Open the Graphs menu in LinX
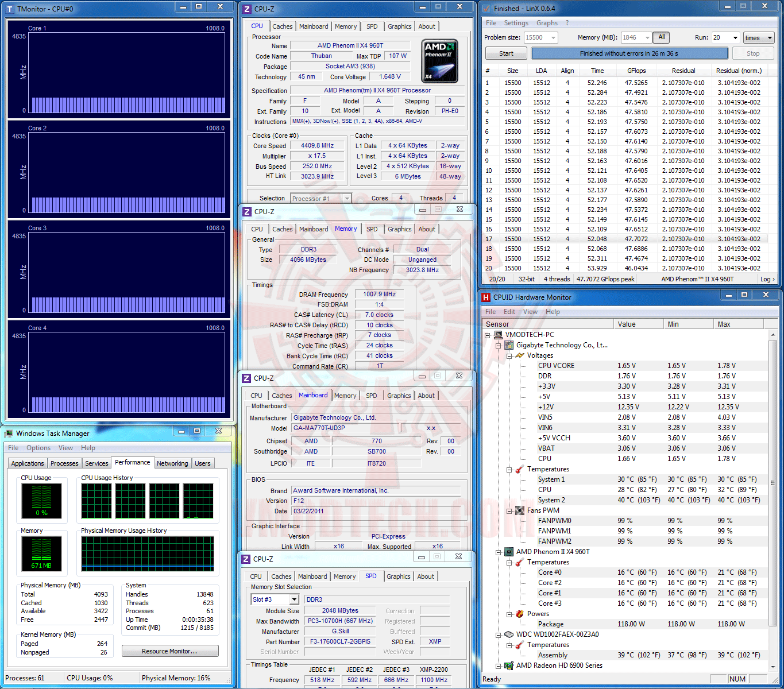The image size is (784, 689). point(547,23)
